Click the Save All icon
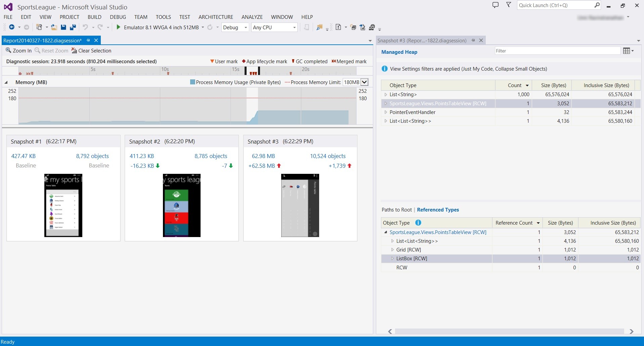644x346 pixels. pyautogui.click(x=73, y=27)
